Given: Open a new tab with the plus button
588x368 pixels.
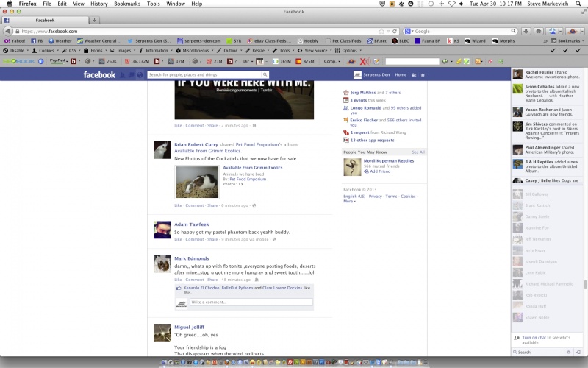Looking at the screenshot, I should coord(95,21).
